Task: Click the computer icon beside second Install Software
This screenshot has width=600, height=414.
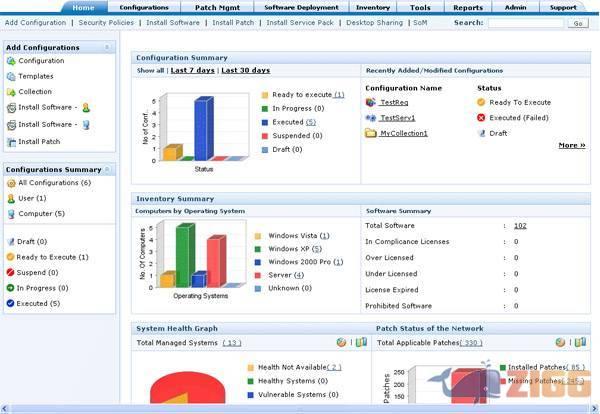Action: pyautogui.click(x=86, y=125)
